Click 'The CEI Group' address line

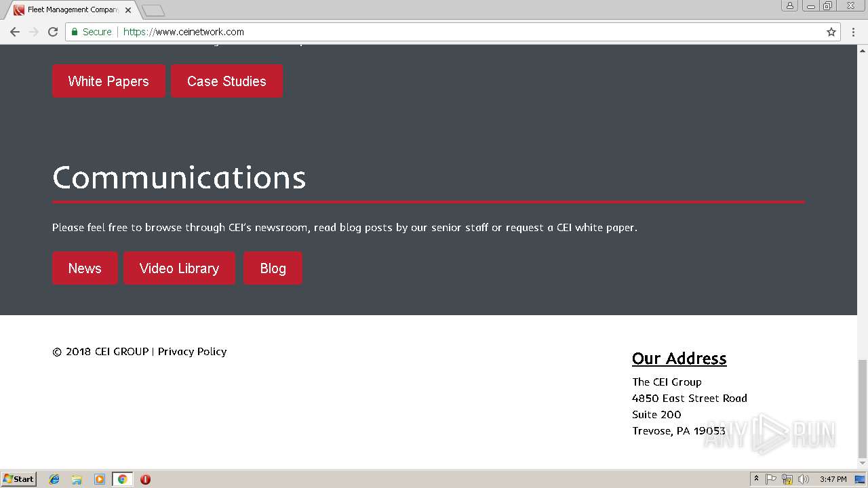point(667,382)
